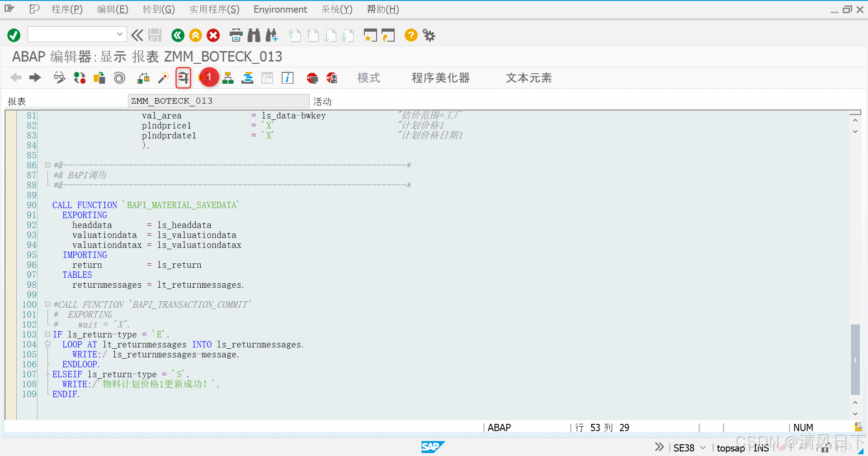Exit using the yellow up-arrow icon
The width and height of the screenshot is (868, 456).
click(x=195, y=35)
